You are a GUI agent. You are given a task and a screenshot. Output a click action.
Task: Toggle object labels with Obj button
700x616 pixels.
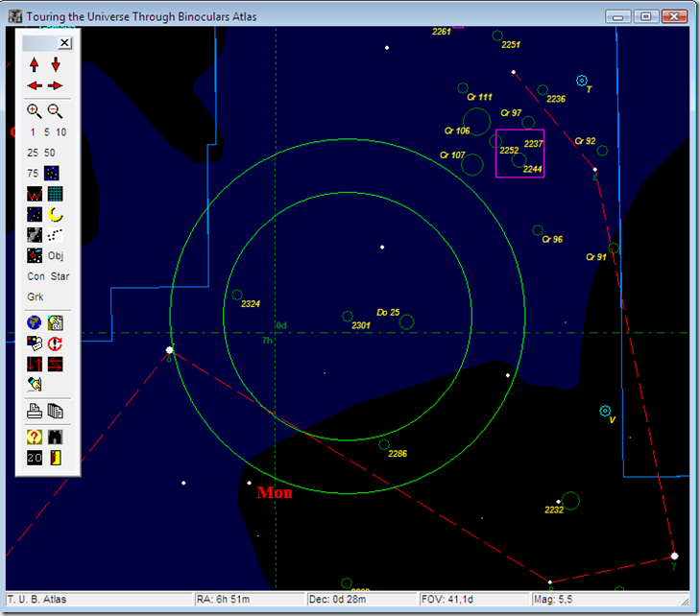56,255
